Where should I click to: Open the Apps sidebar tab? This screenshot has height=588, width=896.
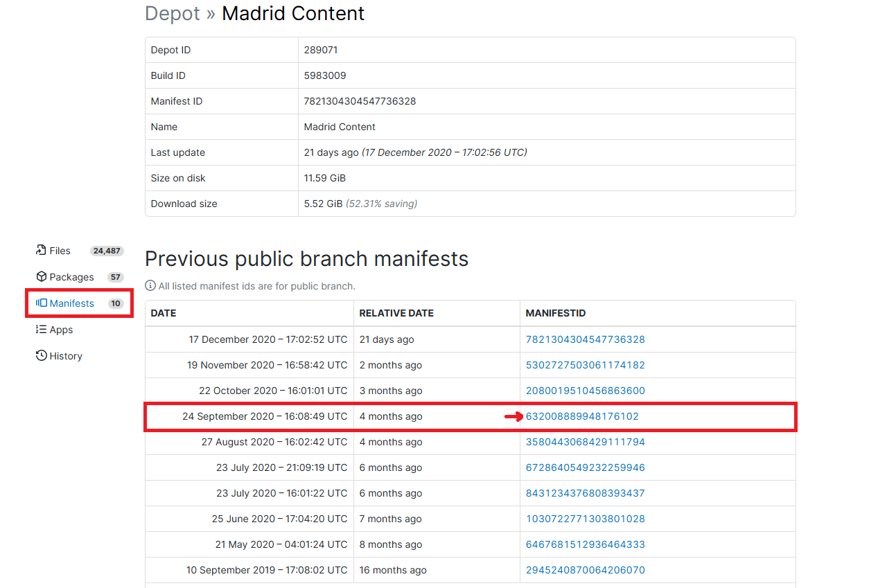pos(54,330)
